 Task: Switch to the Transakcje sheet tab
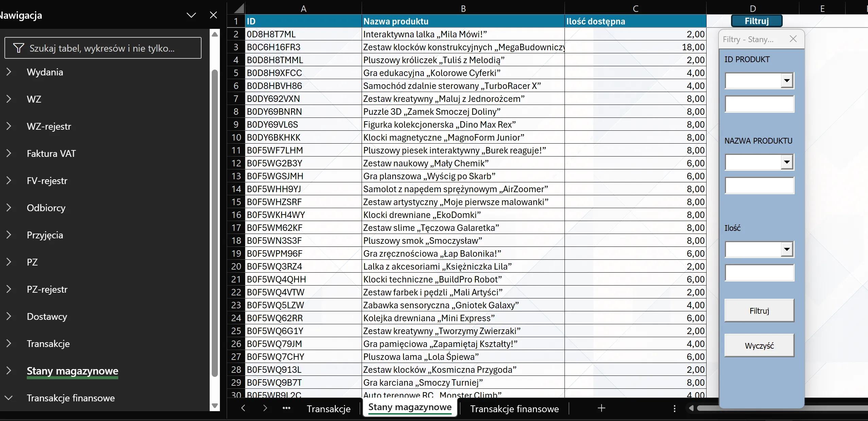pyautogui.click(x=329, y=409)
